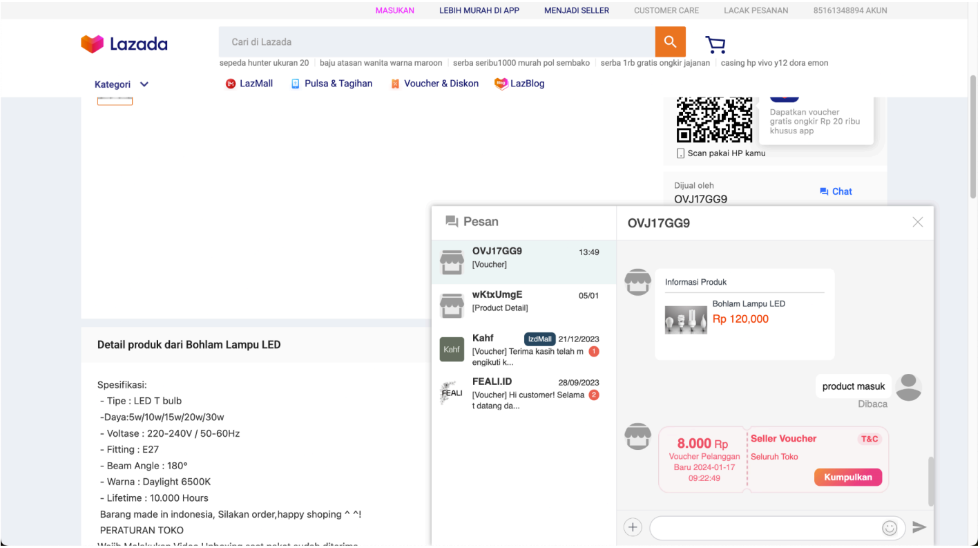Image resolution: width=980 pixels, height=548 pixels.
Task: Click the Cari di Lazada search field
Action: [436, 42]
